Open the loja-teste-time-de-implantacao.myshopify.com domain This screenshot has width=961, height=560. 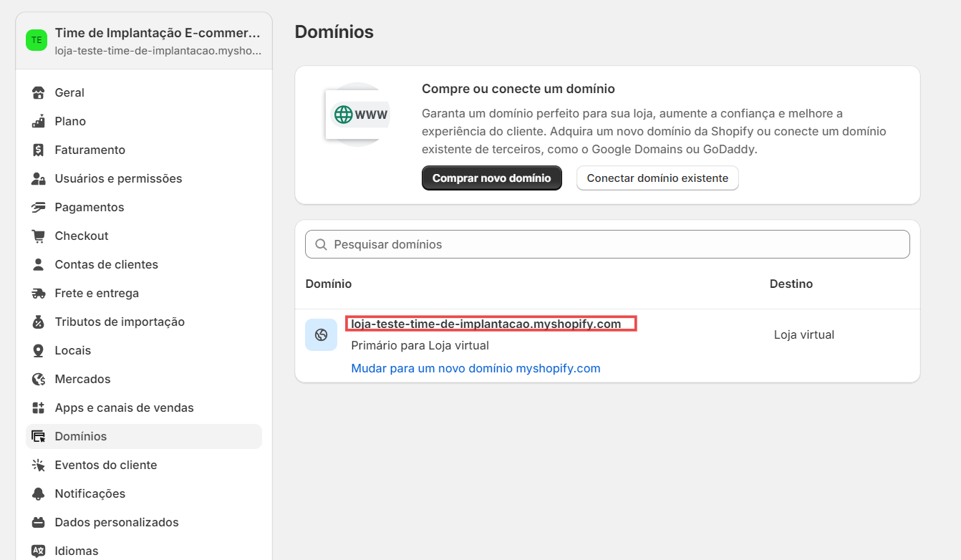[486, 324]
